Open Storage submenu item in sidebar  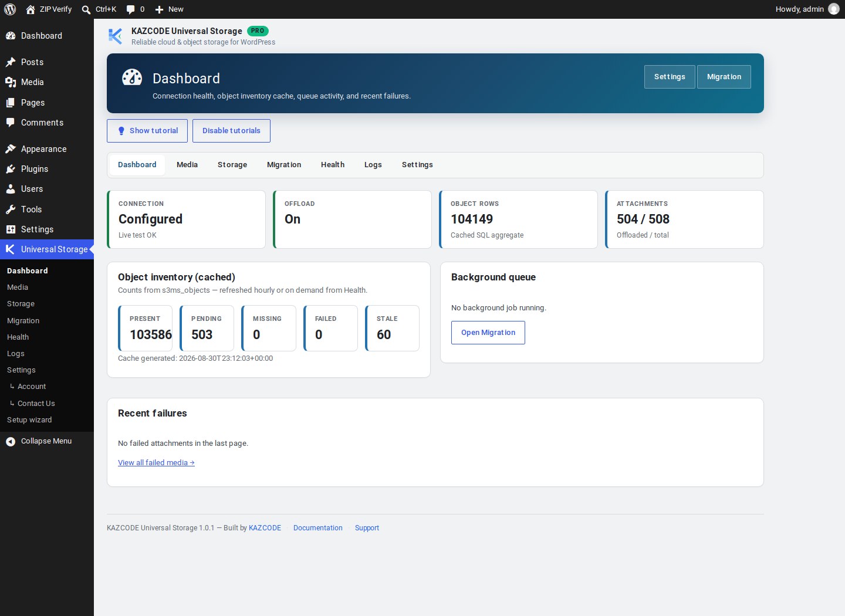[47, 304]
